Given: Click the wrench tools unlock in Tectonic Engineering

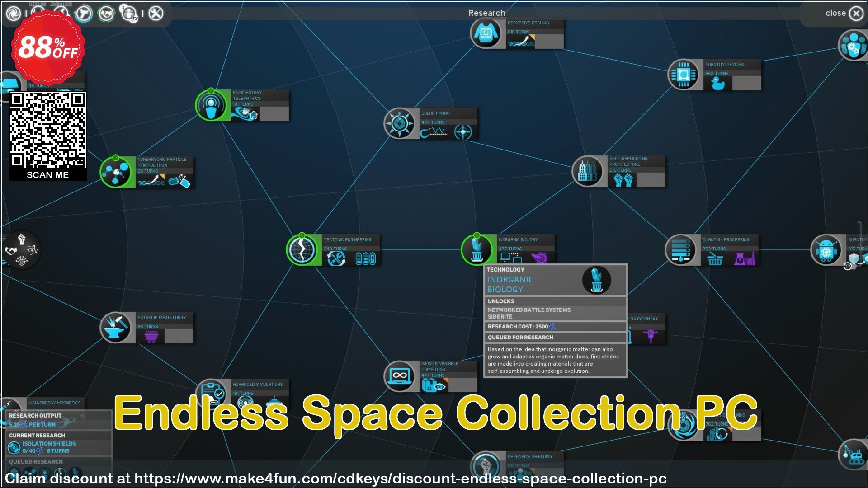Looking at the screenshot, I should (336, 259).
